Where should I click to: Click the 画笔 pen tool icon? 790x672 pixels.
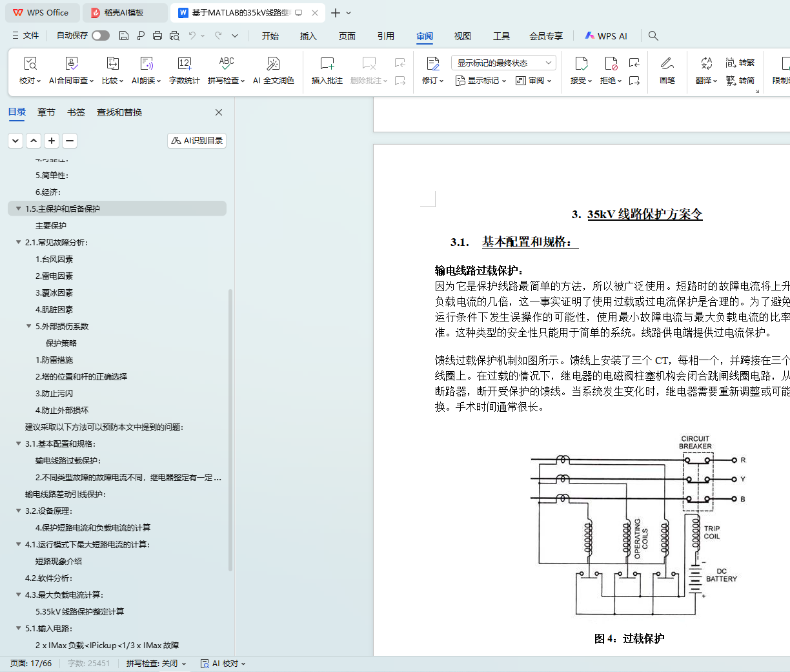(x=667, y=64)
